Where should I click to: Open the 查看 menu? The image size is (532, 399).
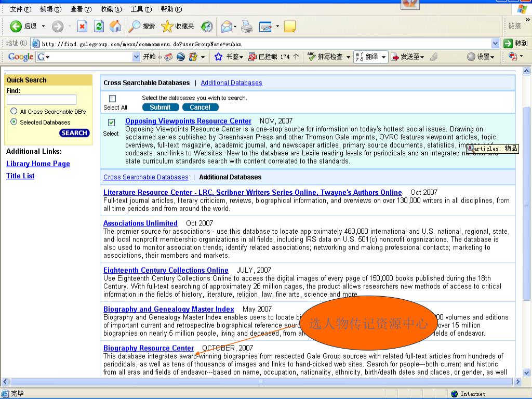(81, 9)
